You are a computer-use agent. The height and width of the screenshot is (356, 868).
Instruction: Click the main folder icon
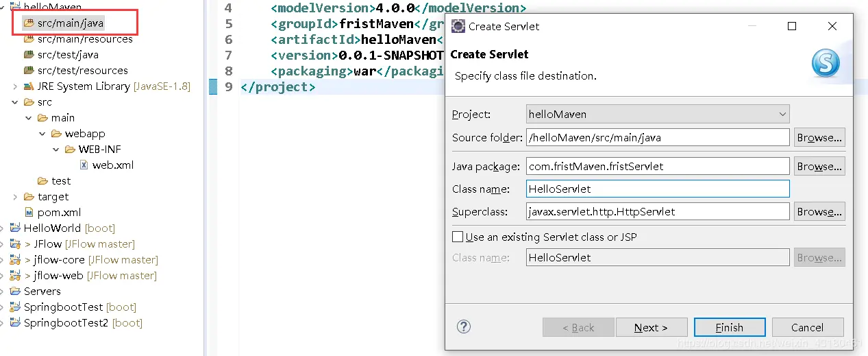42,118
